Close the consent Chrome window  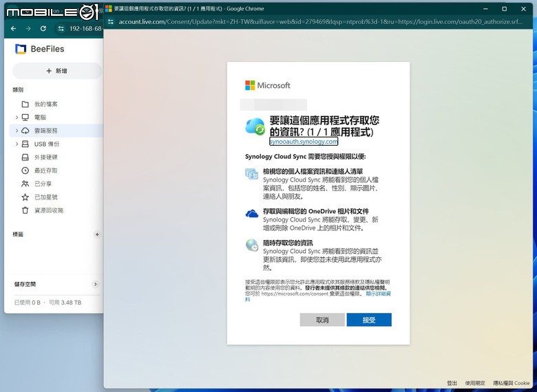pyautogui.click(x=523, y=9)
